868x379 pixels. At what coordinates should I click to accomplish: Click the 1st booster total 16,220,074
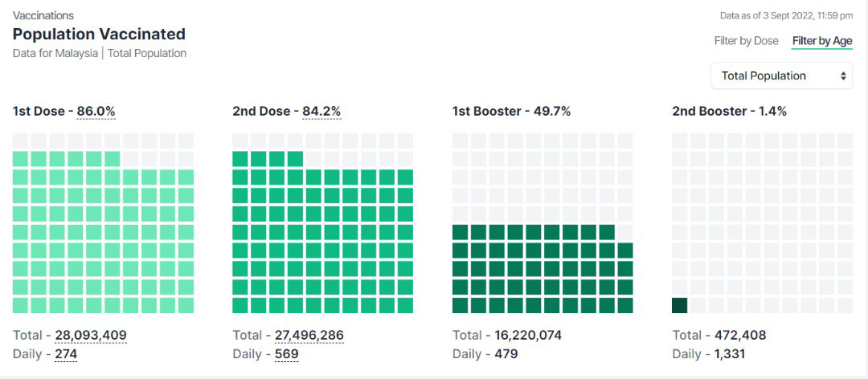527,335
